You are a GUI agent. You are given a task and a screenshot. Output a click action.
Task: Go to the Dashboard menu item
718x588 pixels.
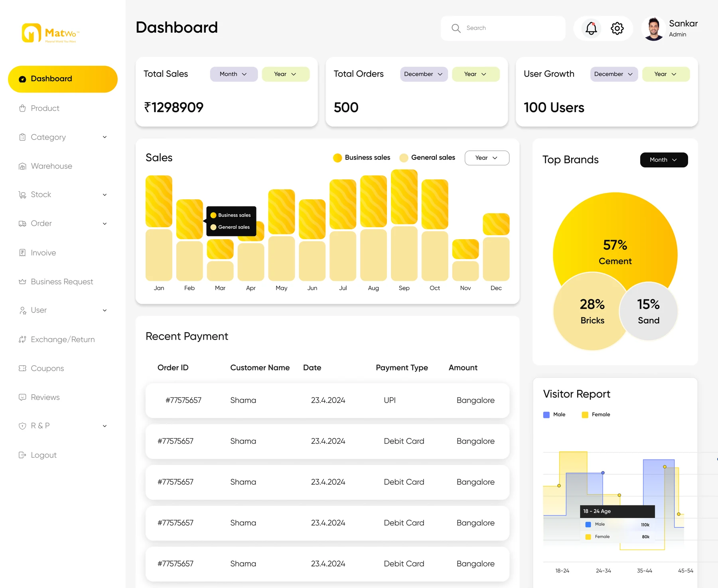63,79
